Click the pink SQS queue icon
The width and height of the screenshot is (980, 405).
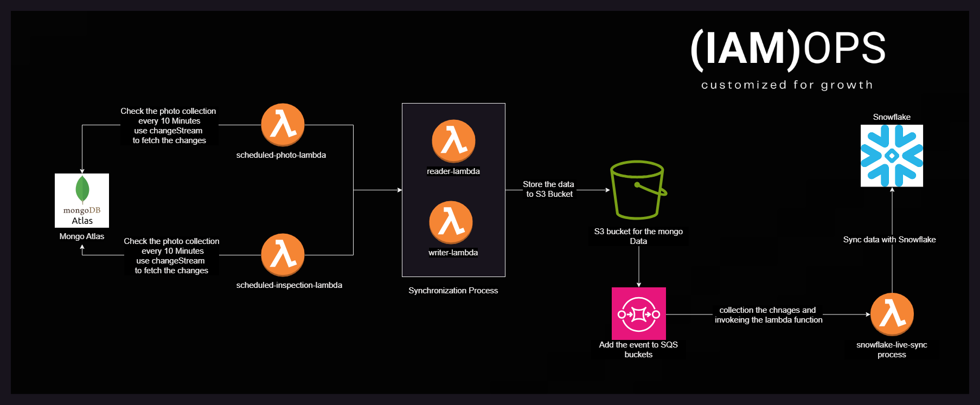click(639, 314)
